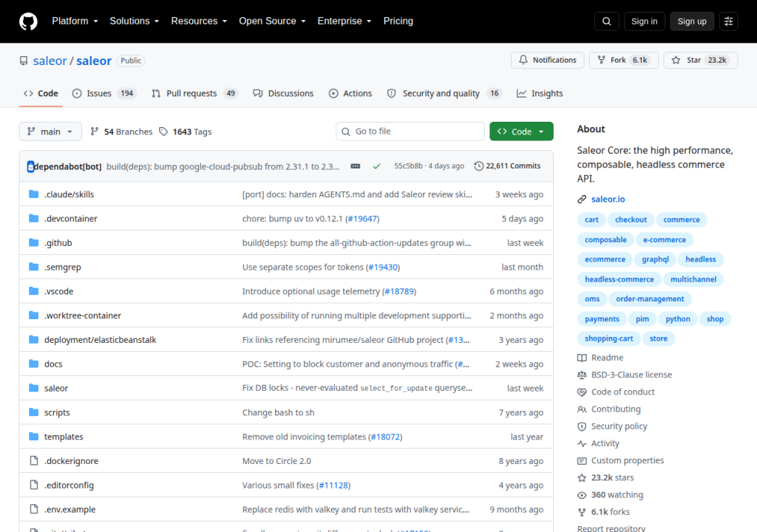Switch to the Actions tab

[x=350, y=93]
